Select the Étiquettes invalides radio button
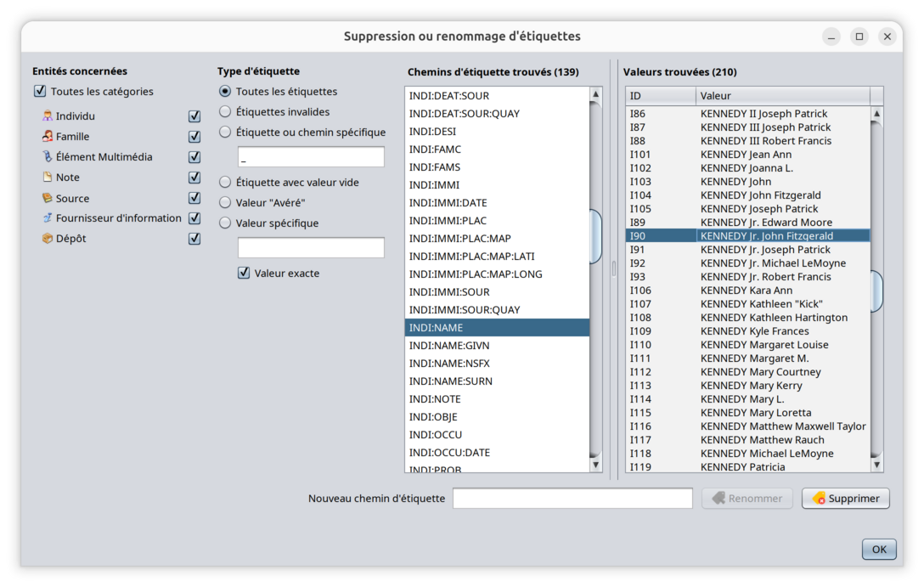Image resolution: width=924 pixels, height=587 pixels. point(225,112)
